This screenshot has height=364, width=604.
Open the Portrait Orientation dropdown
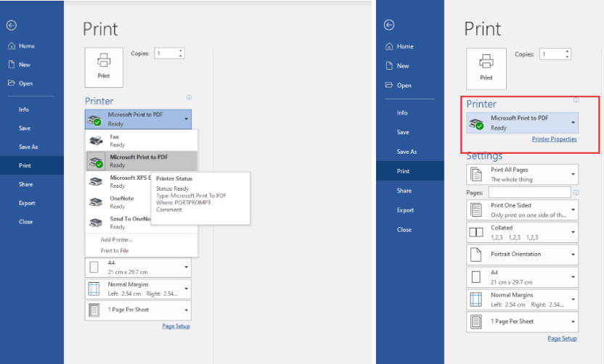click(x=522, y=255)
